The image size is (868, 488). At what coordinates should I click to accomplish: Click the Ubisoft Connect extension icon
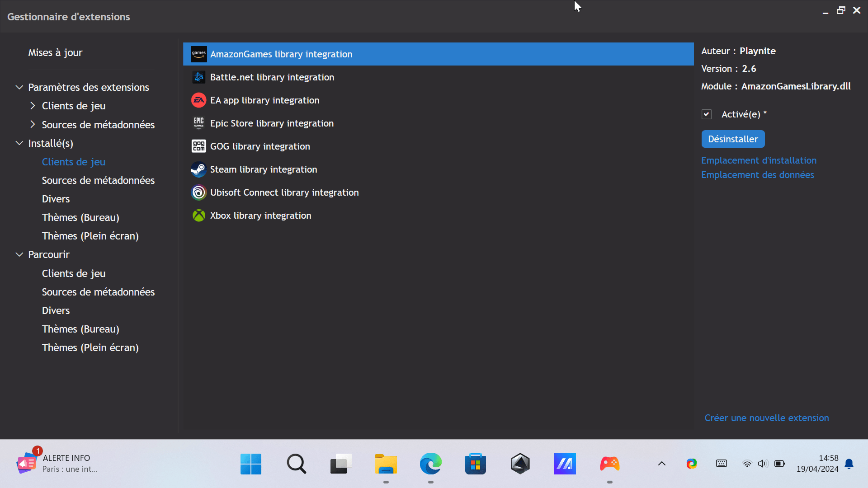click(x=198, y=192)
